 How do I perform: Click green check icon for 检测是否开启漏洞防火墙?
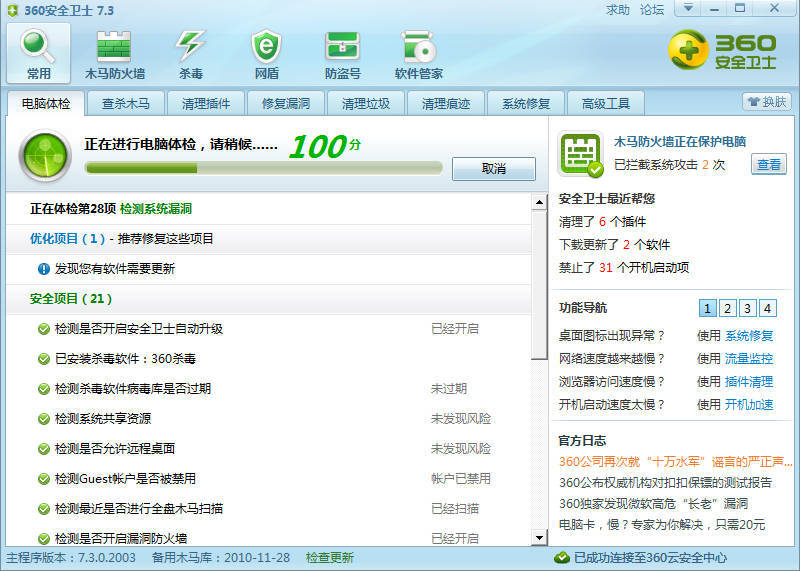[x=44, y=538]
